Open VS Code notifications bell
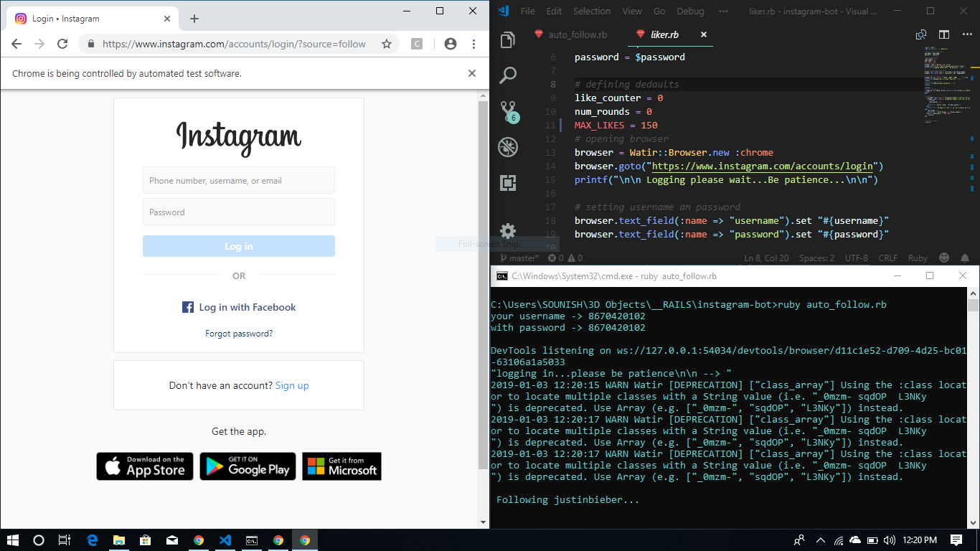This screenshot has height=551, width=980. point(965,258)
